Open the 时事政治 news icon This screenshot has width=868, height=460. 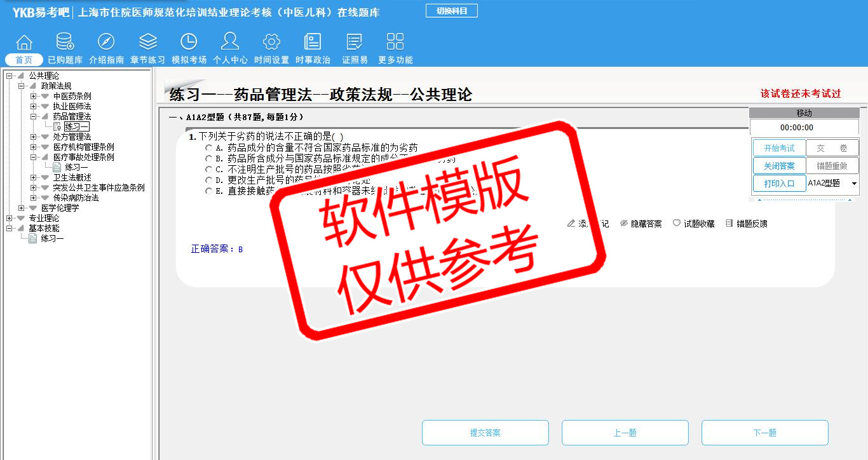coord(313,43)
